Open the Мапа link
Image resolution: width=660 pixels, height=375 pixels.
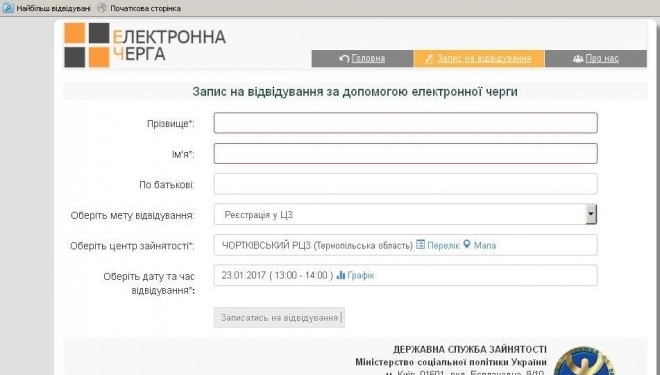485,245
